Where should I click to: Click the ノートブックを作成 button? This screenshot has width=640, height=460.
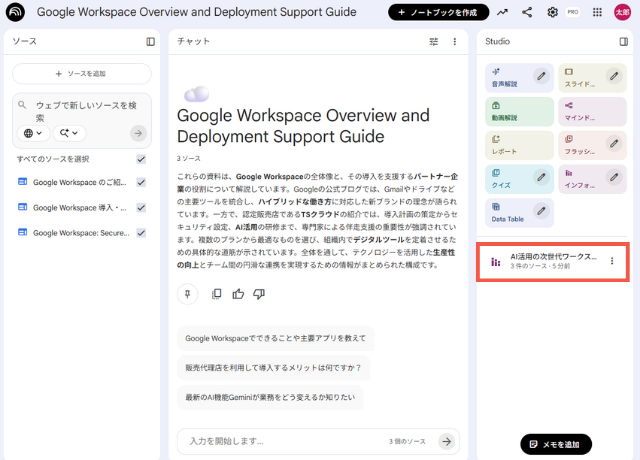coord(439,13)
